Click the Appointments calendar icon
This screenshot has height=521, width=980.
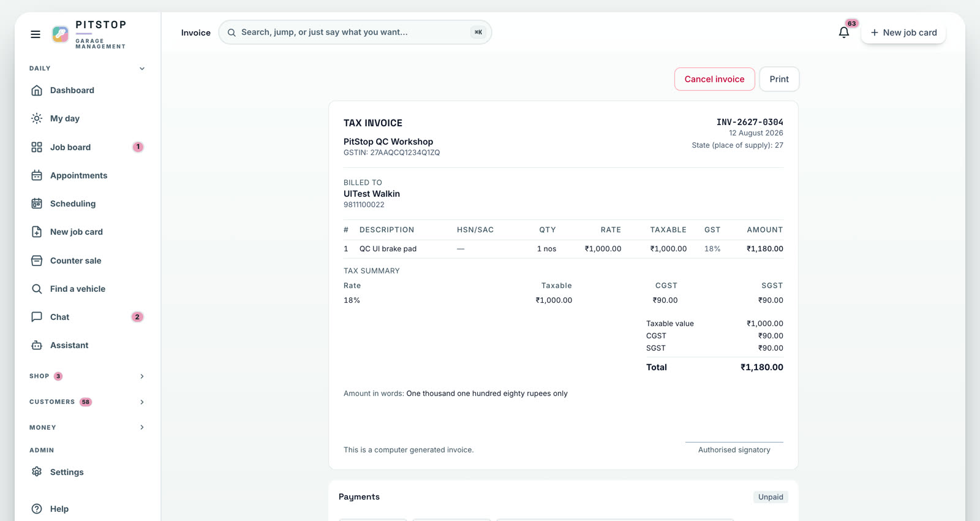[x=37, y=175]
